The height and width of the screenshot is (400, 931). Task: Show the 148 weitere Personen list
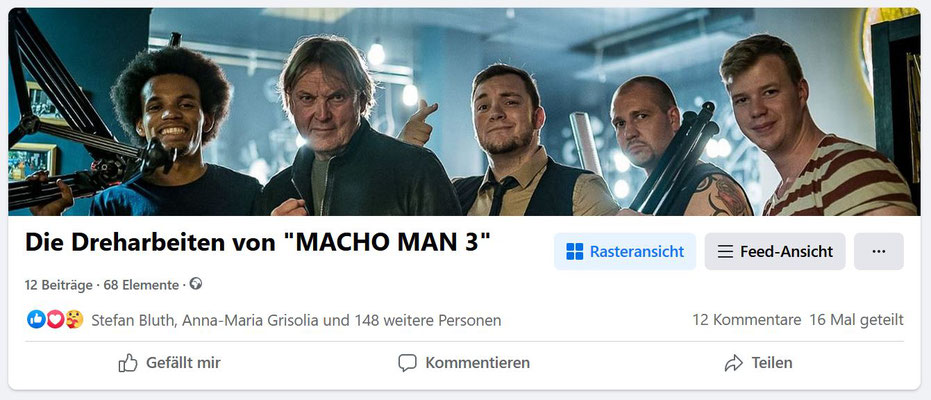[428, 320]
